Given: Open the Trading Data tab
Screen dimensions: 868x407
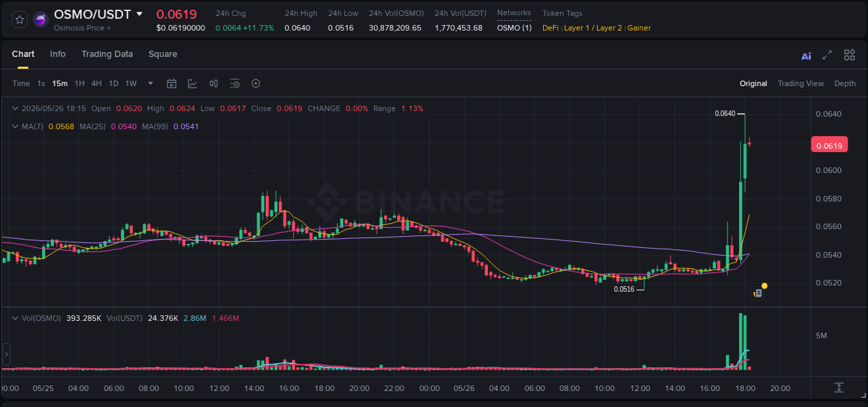Looking at the screenshot, I should click(107, 54).
